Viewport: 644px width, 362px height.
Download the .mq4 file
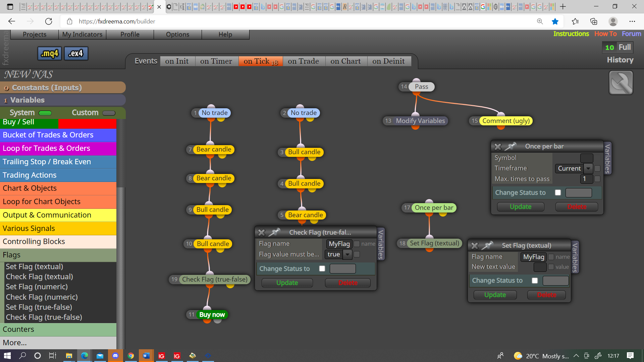click(49, 54)
